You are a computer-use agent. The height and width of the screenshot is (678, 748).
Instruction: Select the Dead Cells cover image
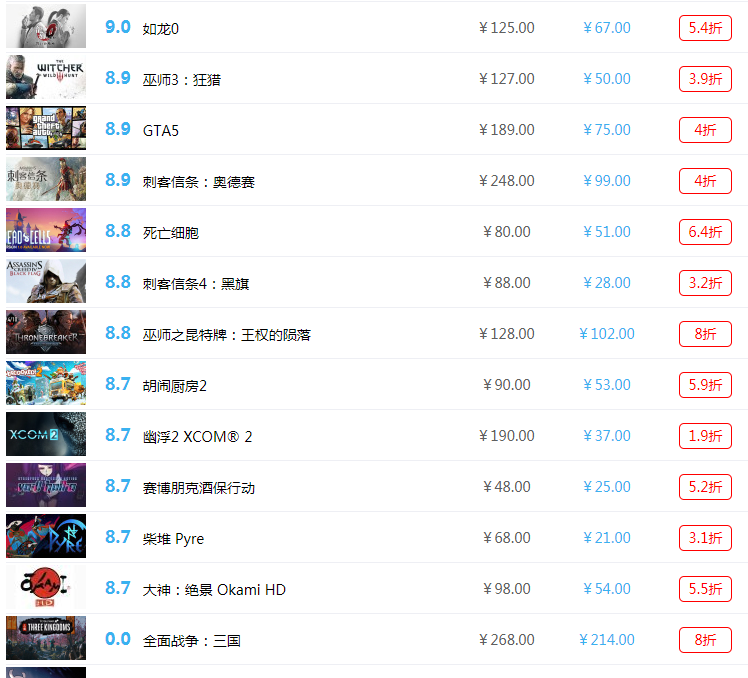[x=46, y=230]
